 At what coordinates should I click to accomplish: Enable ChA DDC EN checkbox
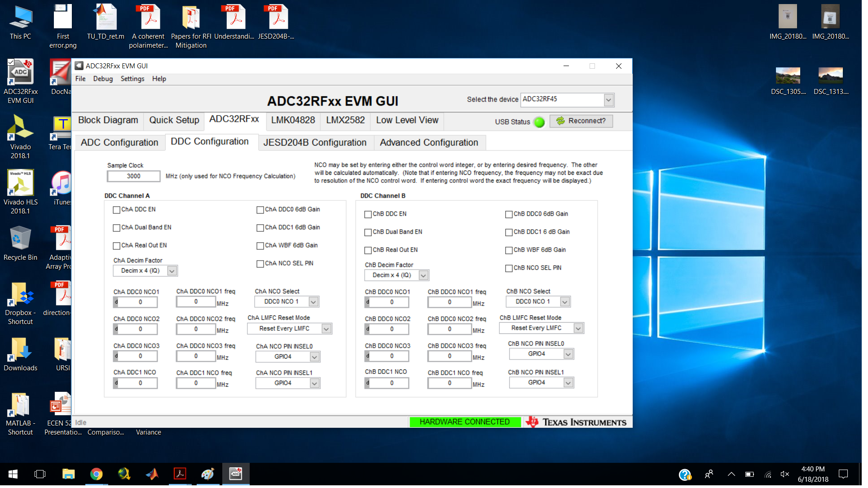(117, 210)
